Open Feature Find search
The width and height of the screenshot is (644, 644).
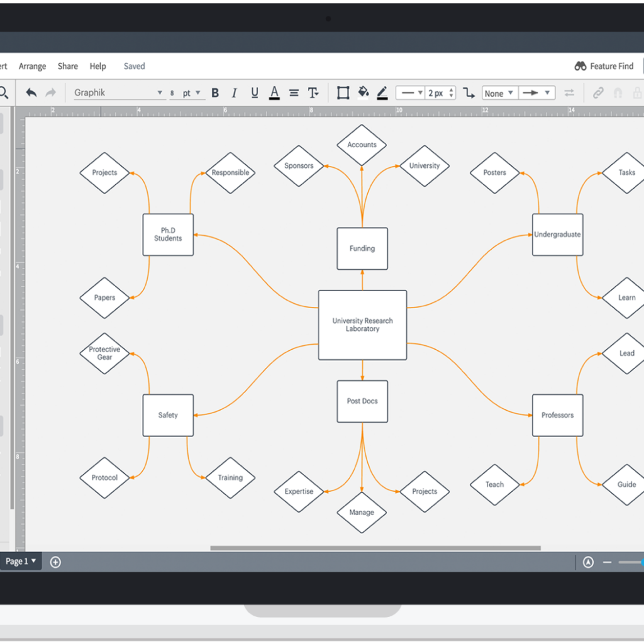[x=604, y=66]
